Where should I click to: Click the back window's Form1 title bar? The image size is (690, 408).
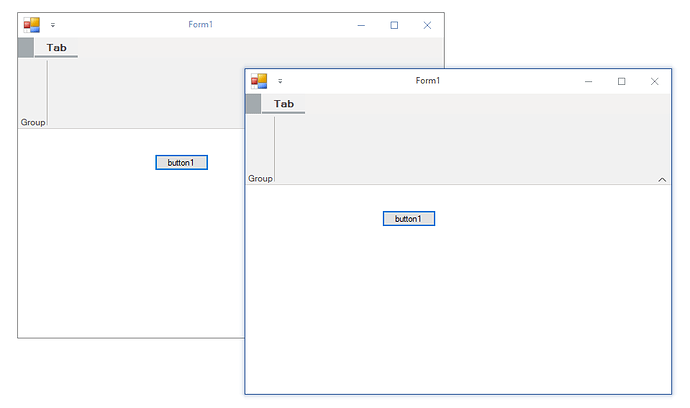(200, 25)
